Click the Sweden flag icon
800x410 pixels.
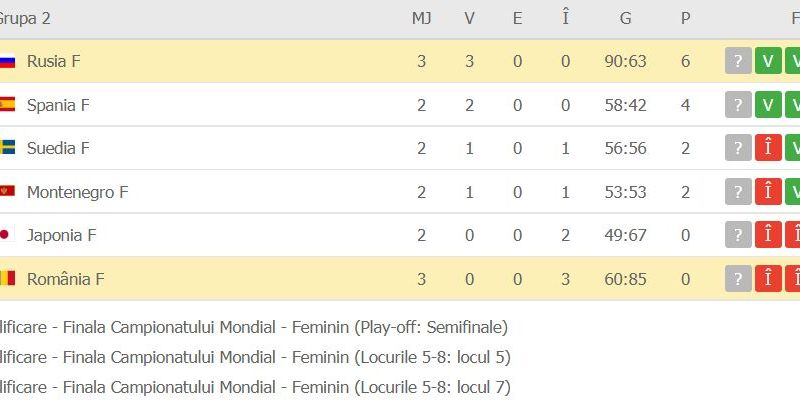coord(7,148)
